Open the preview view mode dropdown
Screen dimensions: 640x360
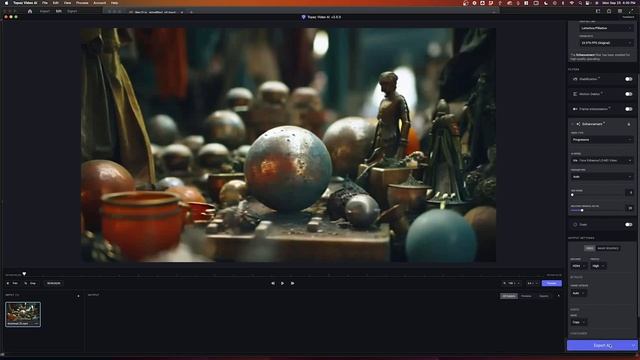click(x=532, y=283)
